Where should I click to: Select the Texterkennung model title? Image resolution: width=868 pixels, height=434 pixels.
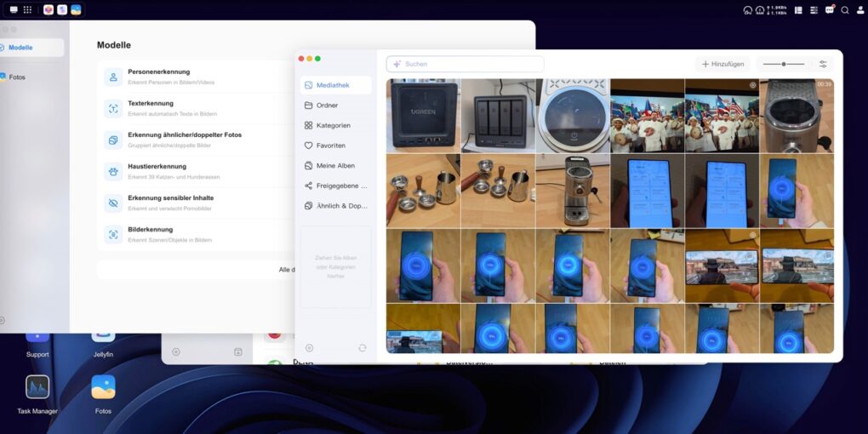tap(151, 104)
